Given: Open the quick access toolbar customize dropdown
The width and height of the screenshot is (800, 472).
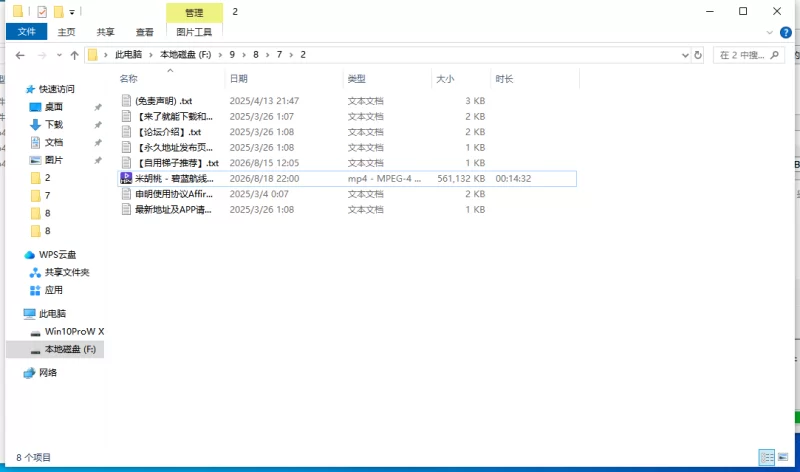Looking at the screenshot, I should 72,12.
